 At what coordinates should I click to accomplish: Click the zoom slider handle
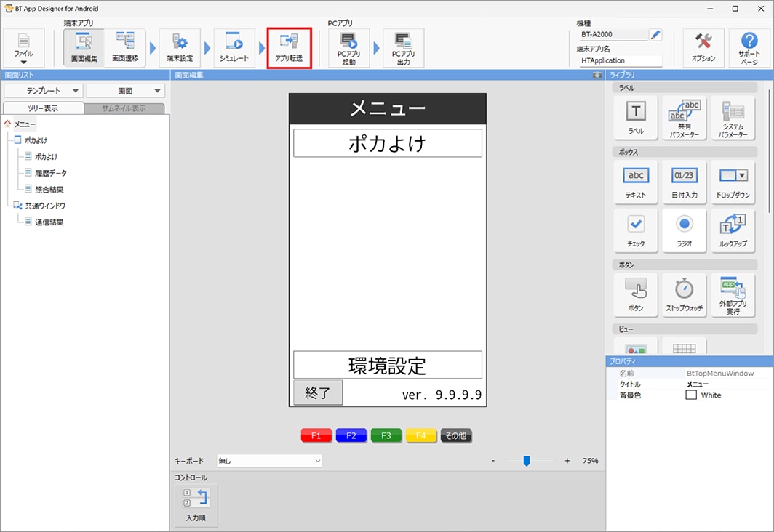527,460
